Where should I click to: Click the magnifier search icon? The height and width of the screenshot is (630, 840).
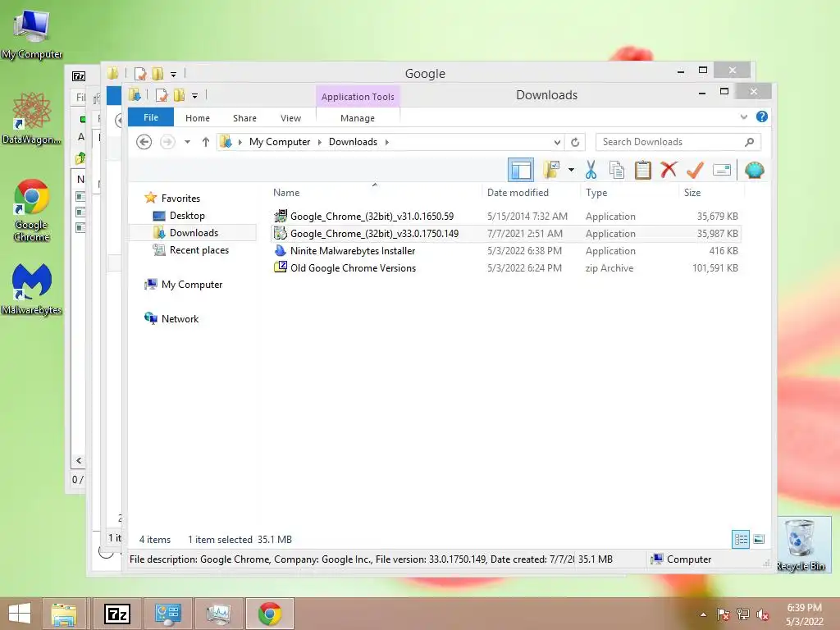coord(750,142)
